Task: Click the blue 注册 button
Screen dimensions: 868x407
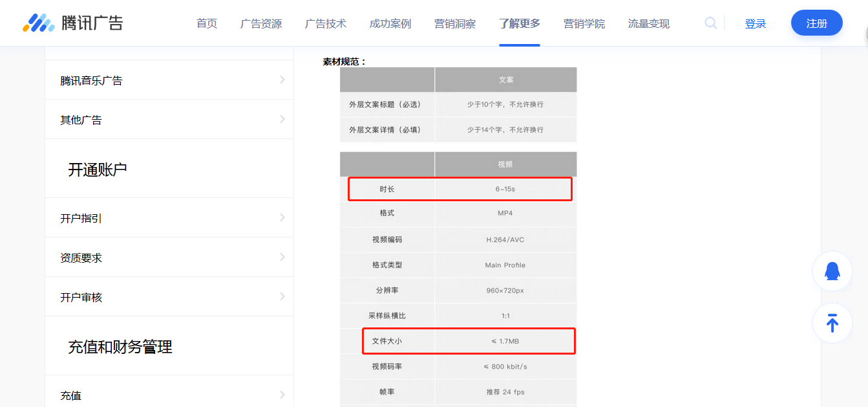Action: (x=817, y=23)
